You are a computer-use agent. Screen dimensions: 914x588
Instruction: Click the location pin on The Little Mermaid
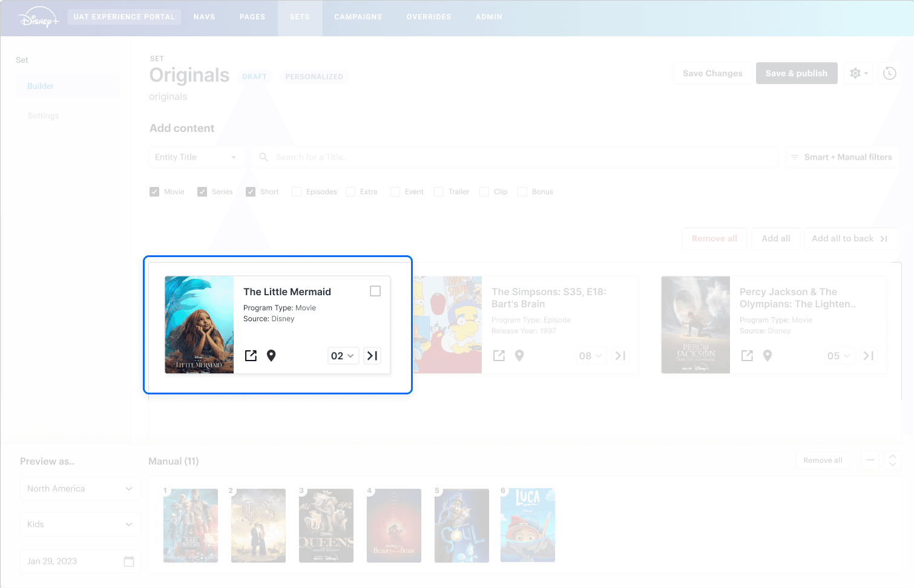click(271, 356)
